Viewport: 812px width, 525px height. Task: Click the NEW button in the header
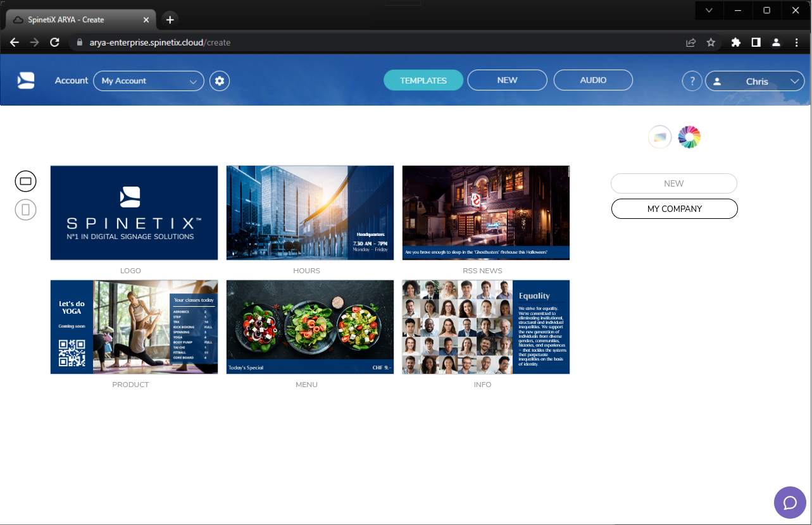click(507, 80)
